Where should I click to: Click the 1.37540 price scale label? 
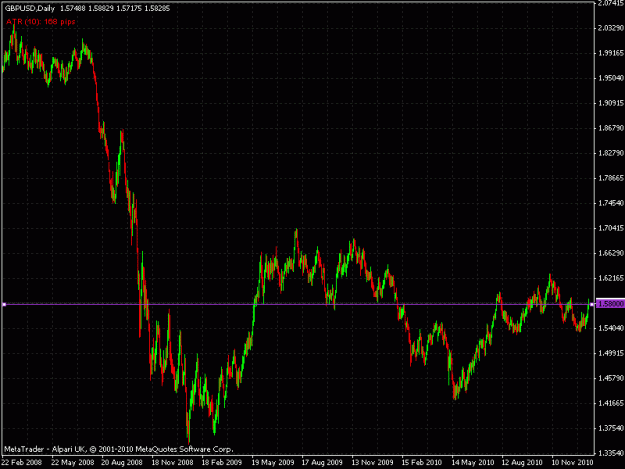[x=611, y=428]
